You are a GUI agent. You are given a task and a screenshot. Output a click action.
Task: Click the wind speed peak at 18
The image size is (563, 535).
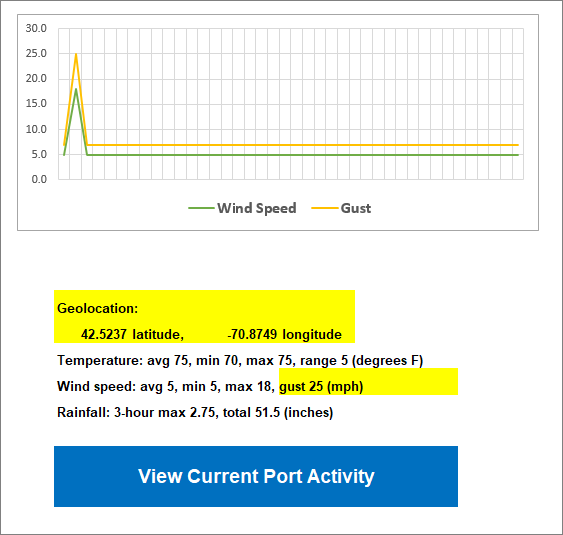point(76,89)
